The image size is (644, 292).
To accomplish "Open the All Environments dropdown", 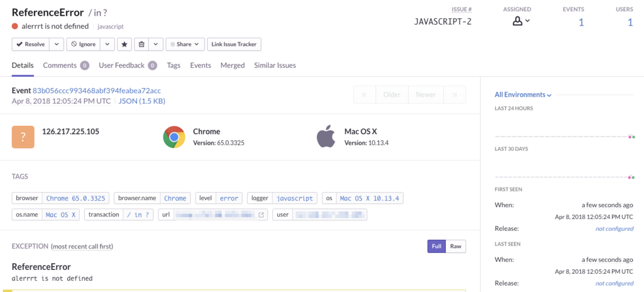I will (523, 94).
